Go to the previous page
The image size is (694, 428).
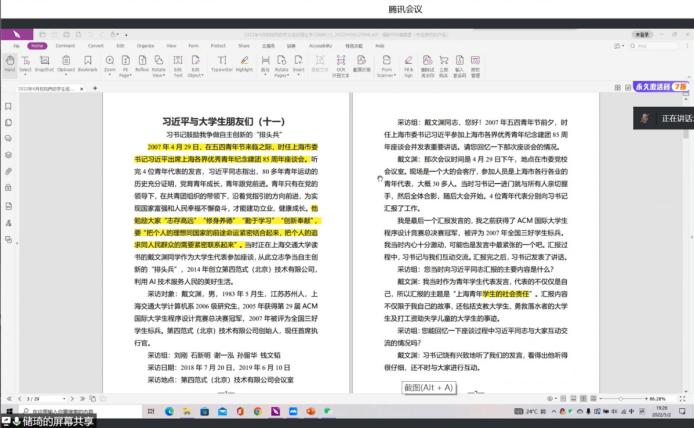coord(19,398)
